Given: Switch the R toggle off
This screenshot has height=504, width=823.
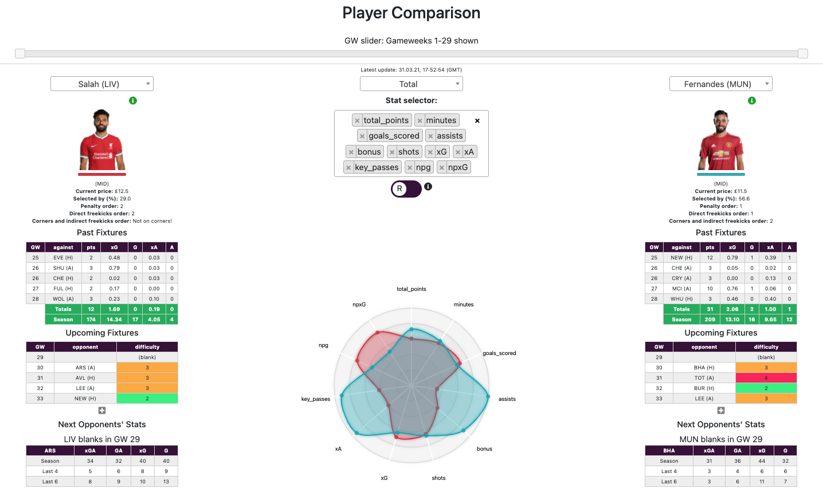Looking at the screenshot, I should 406,188.
